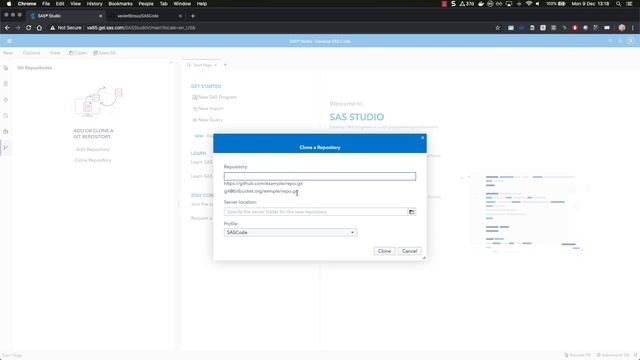Go to the Chrome home page icon

[39, 28]
